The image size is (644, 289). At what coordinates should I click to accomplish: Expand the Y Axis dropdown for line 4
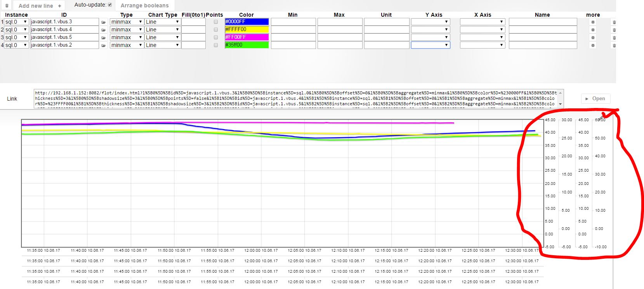pyautogui.click(x=430, y=45)
